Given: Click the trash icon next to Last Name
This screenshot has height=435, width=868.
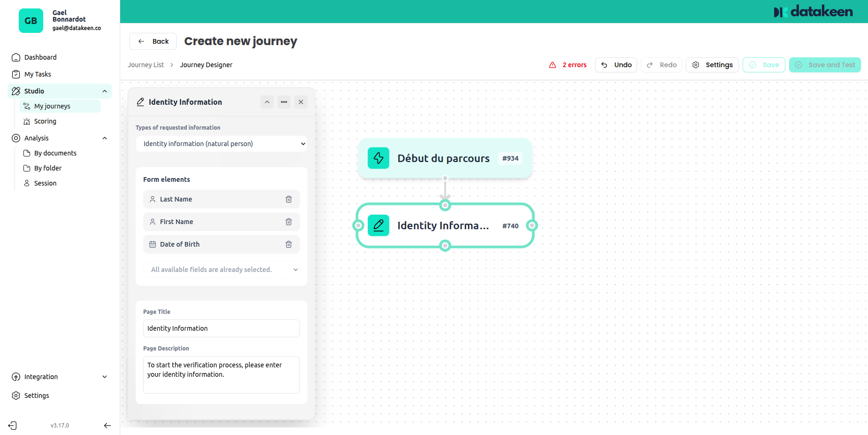Looking at the screenshot, I should point(288,199).
